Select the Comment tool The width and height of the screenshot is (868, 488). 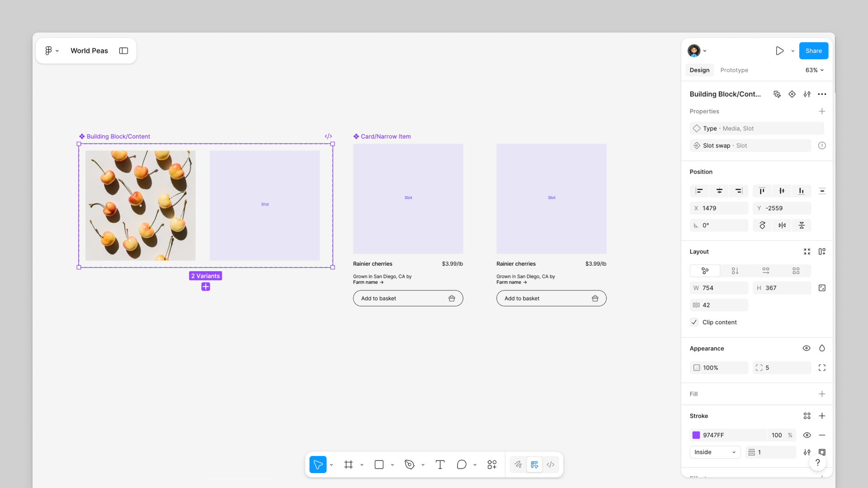click(461, 465)
